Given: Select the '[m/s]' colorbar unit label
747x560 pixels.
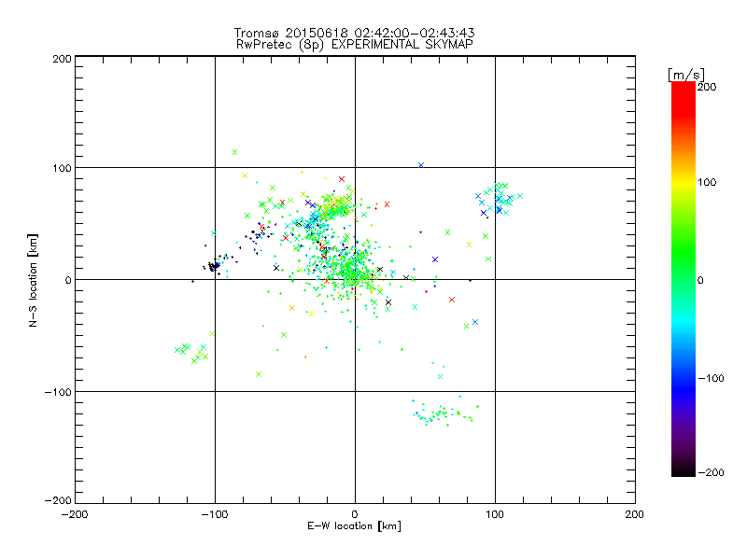Looking at the screenshot, I should click(686, 75).
